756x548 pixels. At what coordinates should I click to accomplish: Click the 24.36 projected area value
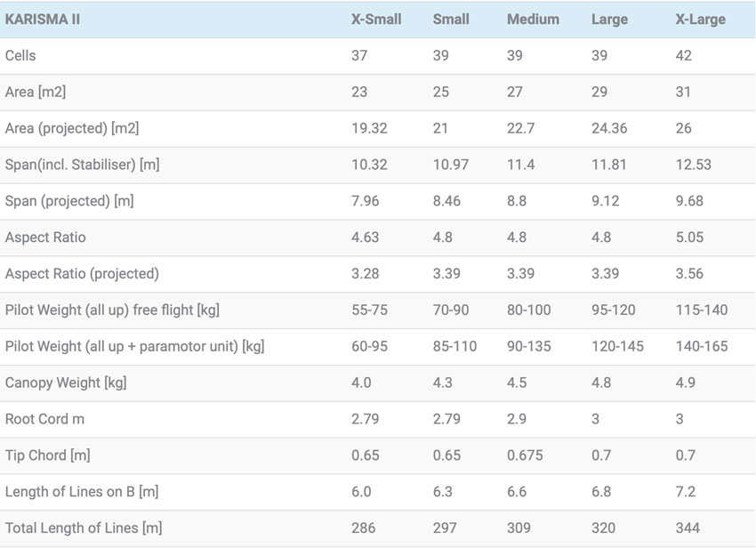[608, 128]
